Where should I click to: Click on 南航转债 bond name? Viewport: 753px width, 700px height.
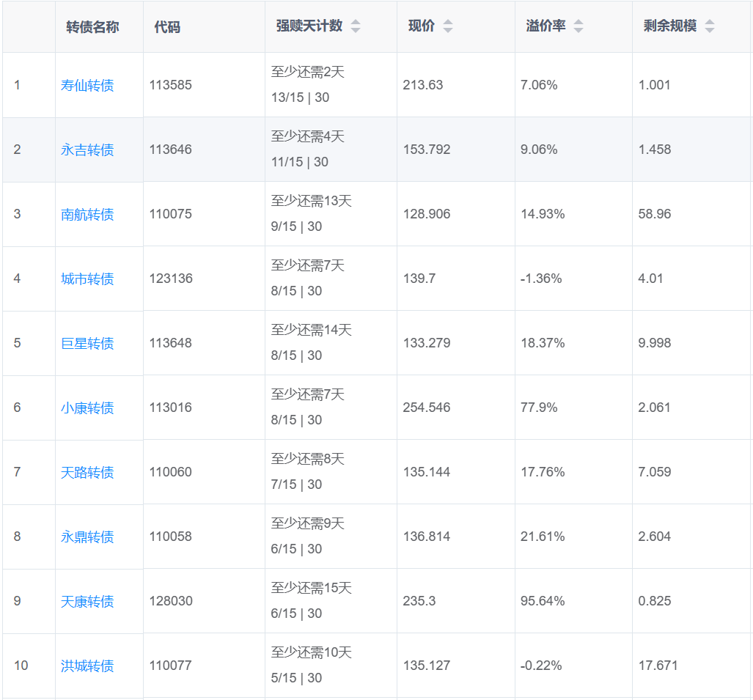(x=87, y=215)
